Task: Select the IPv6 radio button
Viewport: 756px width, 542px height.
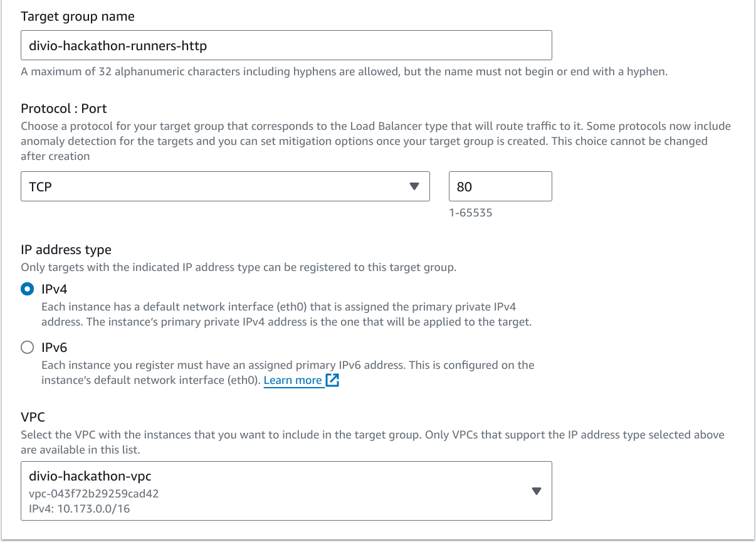Action: click(27, 347)
